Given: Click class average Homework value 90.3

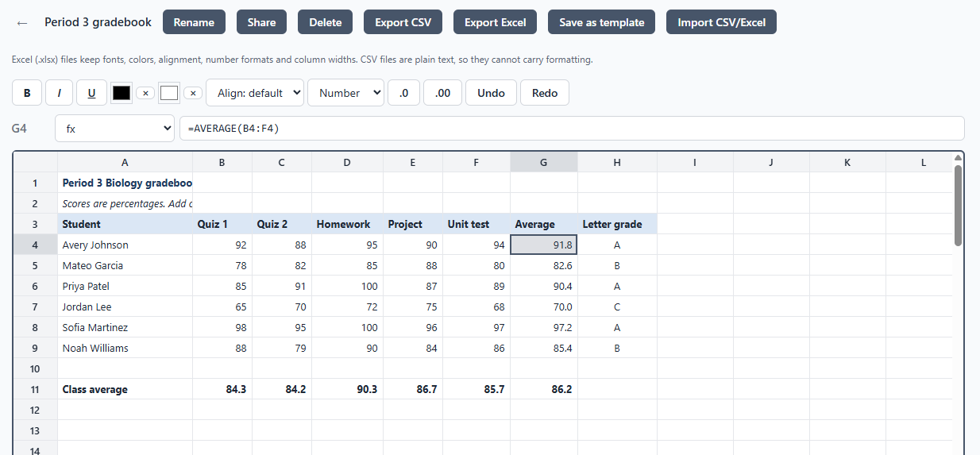Looking at the screenshot, I should [348, 389].
